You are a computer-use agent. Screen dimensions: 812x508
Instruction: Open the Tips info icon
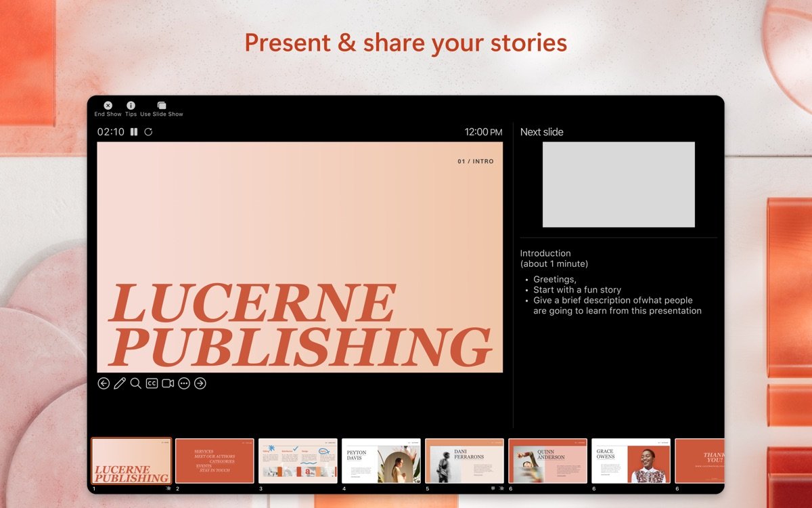tap(131, 106)
